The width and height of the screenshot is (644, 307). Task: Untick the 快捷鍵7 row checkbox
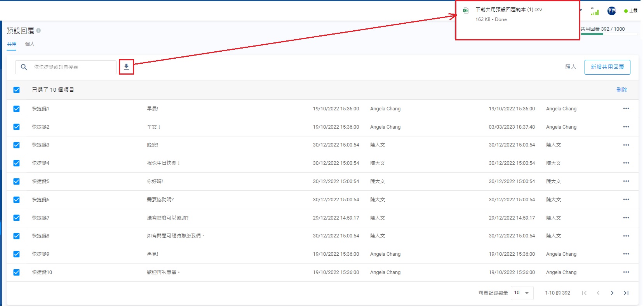(x=16, y=218)
